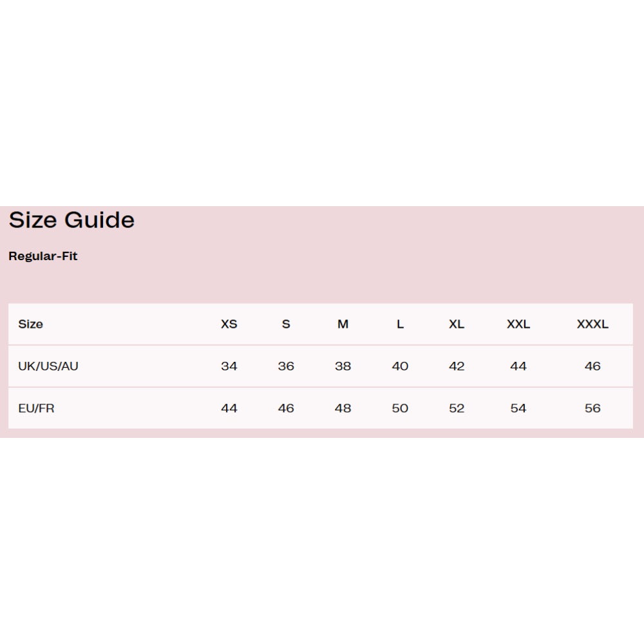
Task: Click the S column header
Action: (x=287, y=325)
